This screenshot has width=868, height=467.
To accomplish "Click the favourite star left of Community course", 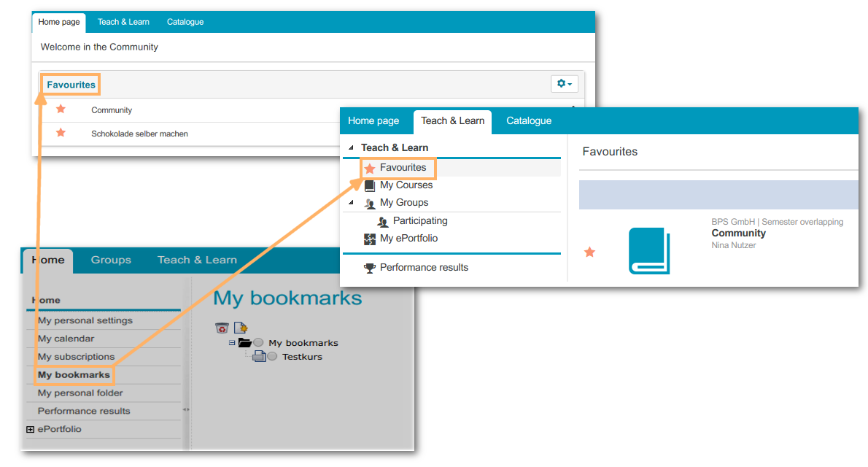I will coord(590,252).
